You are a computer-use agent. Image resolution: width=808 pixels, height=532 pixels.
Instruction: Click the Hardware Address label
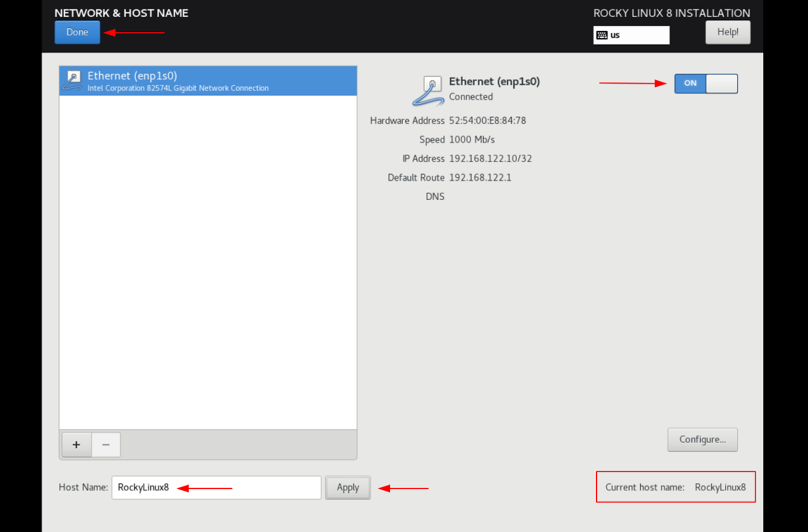pyautogui.click(x=408, y=121)
